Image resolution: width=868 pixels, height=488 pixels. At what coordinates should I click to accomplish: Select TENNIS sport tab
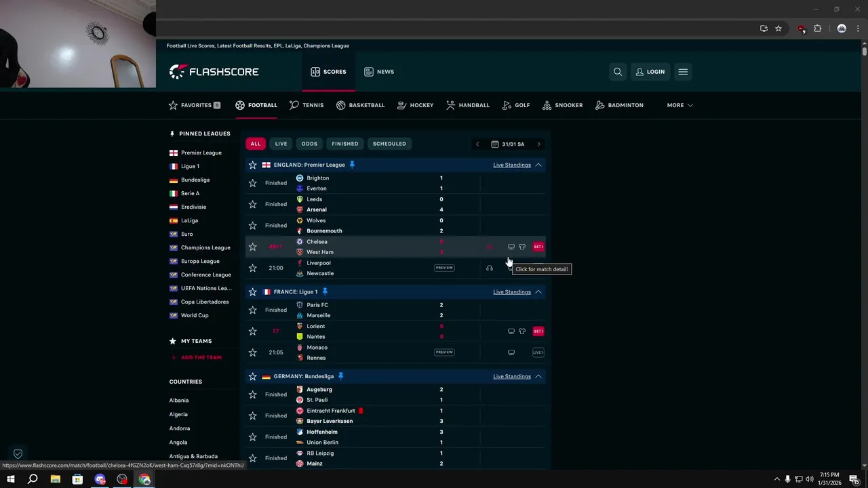[307, 105]
